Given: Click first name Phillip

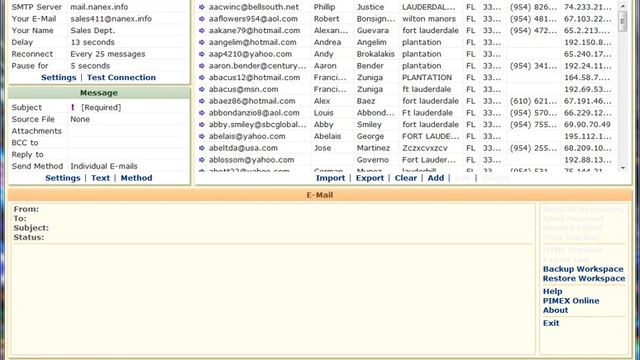Looking at the screenshot, I should [x=324, y=7].
